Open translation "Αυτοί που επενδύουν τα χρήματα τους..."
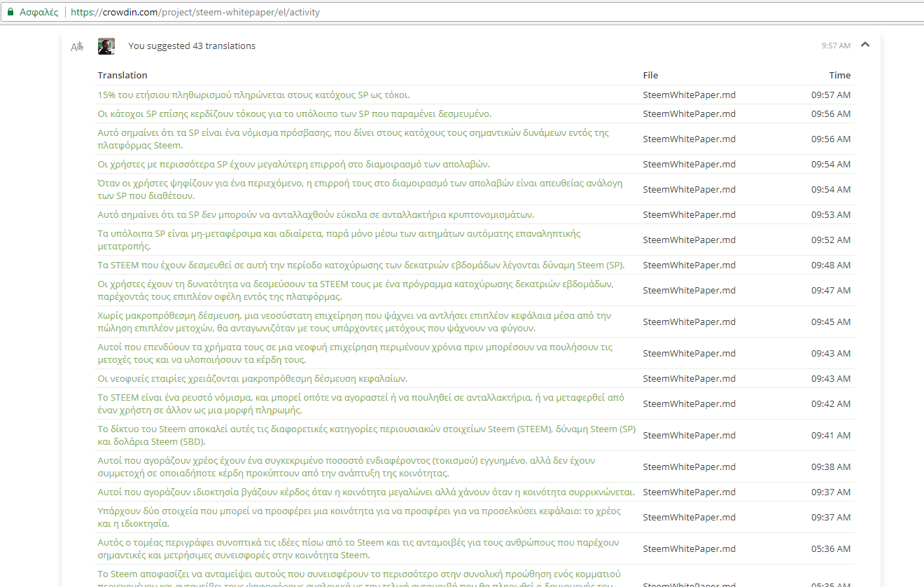Image resolution: width=924 pixels, height=587 pixels. [x=355, y=353]
